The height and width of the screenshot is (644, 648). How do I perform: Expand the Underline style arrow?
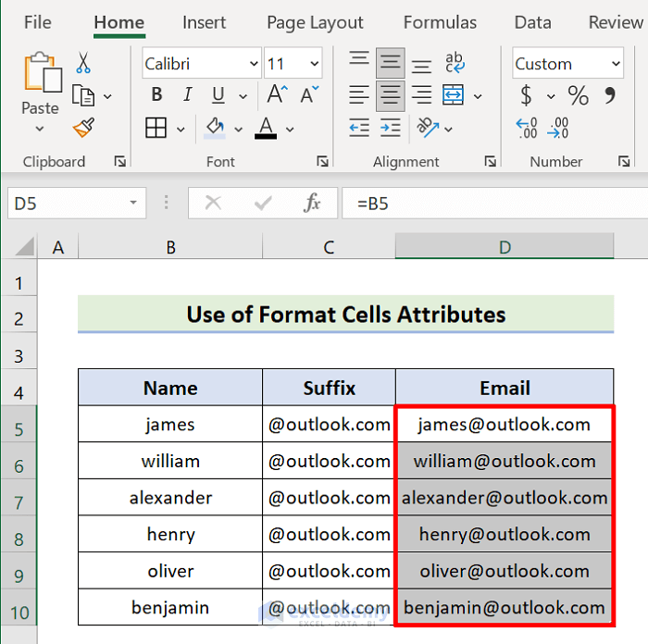click(243, 96)
